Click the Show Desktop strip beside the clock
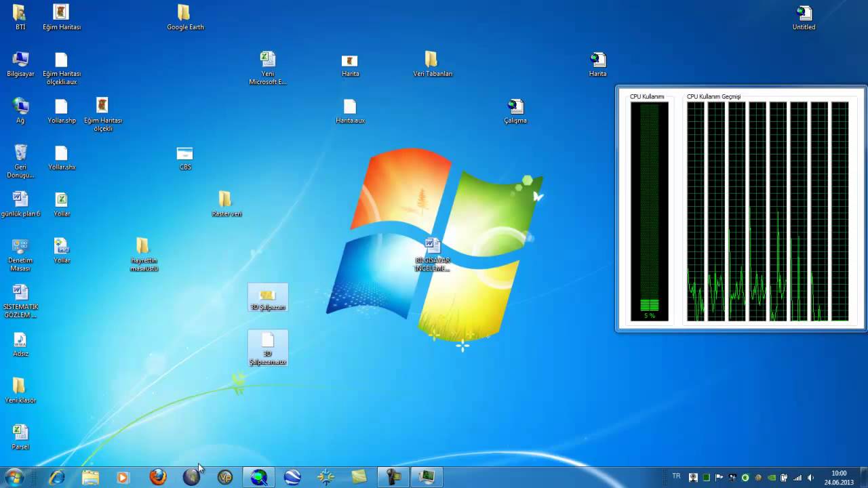The width and height of the screenshot is (868, 488). 863,477
